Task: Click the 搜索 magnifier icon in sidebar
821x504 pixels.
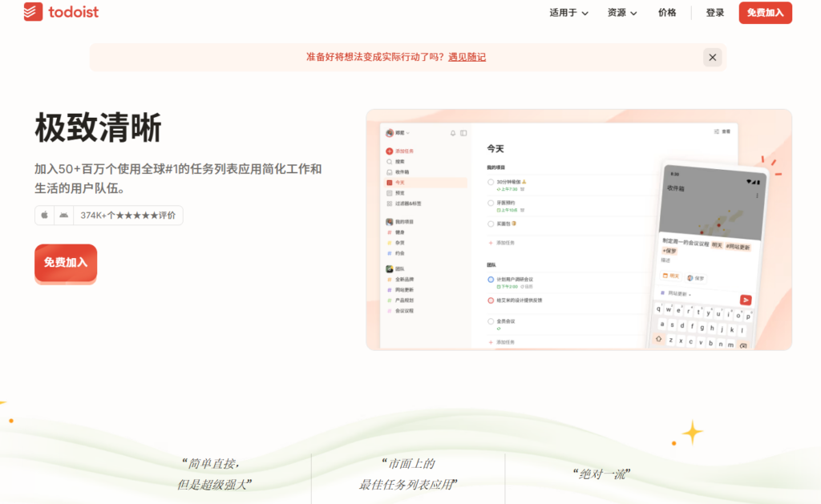Action: (389, 162)
